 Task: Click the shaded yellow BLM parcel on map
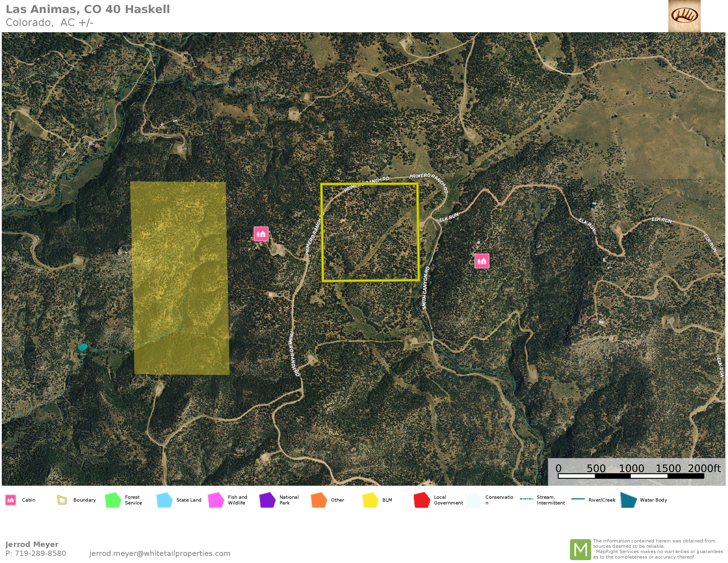tap(180, 278)
